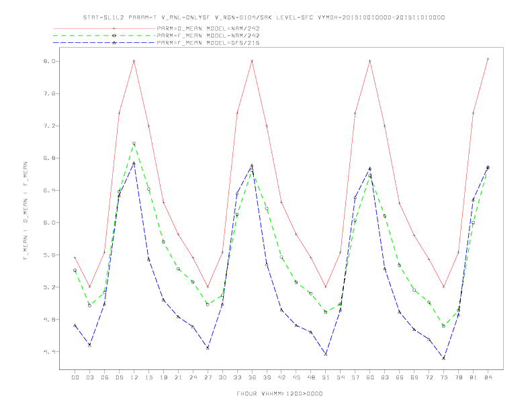Click the x-axis hour label 48
Screen dimensions: 532x411
311,377
